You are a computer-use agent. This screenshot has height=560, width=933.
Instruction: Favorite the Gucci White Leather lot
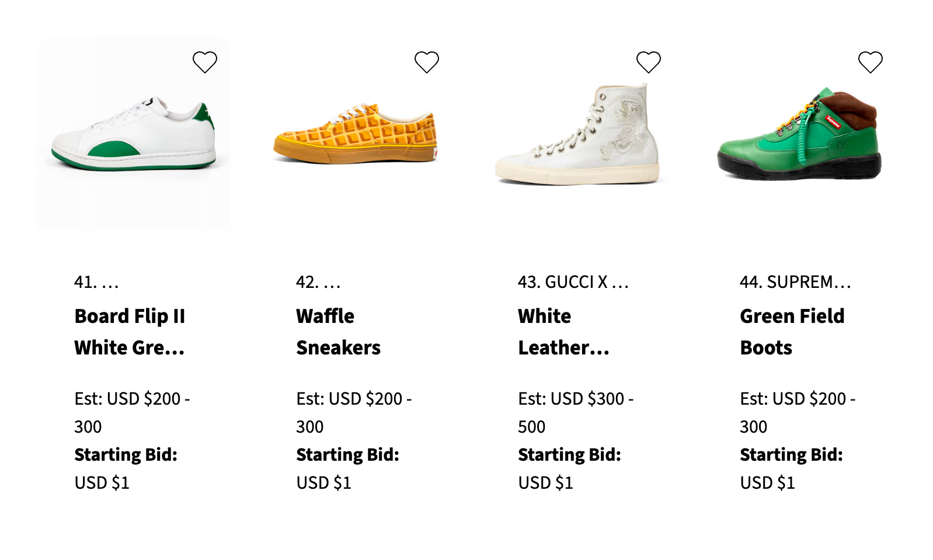649,62
